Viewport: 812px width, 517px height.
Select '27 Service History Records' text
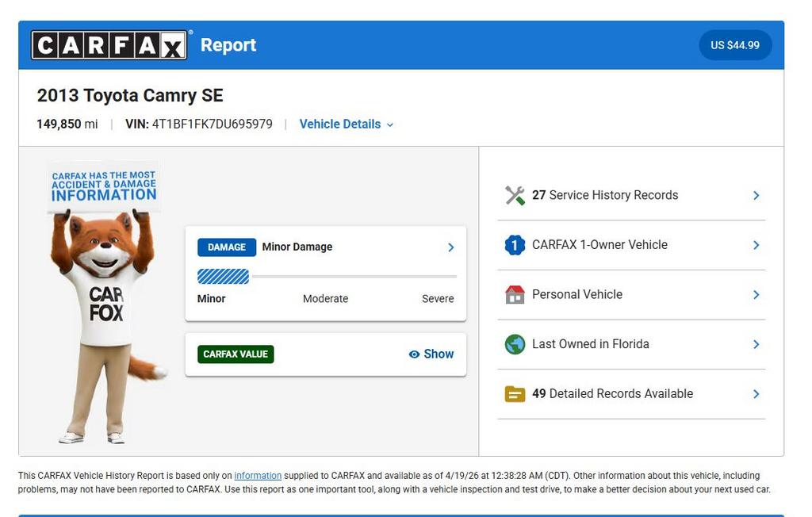[605, 195]
